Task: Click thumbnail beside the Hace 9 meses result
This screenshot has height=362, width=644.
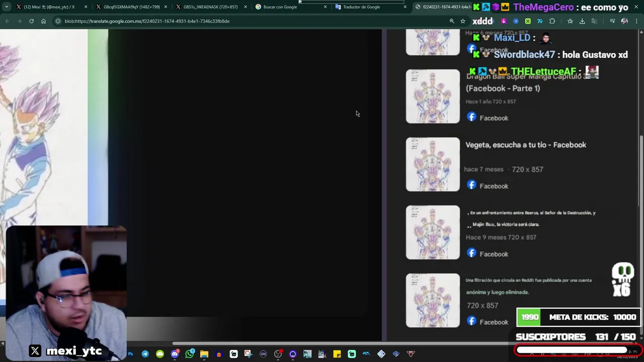Action: (433, 232)
